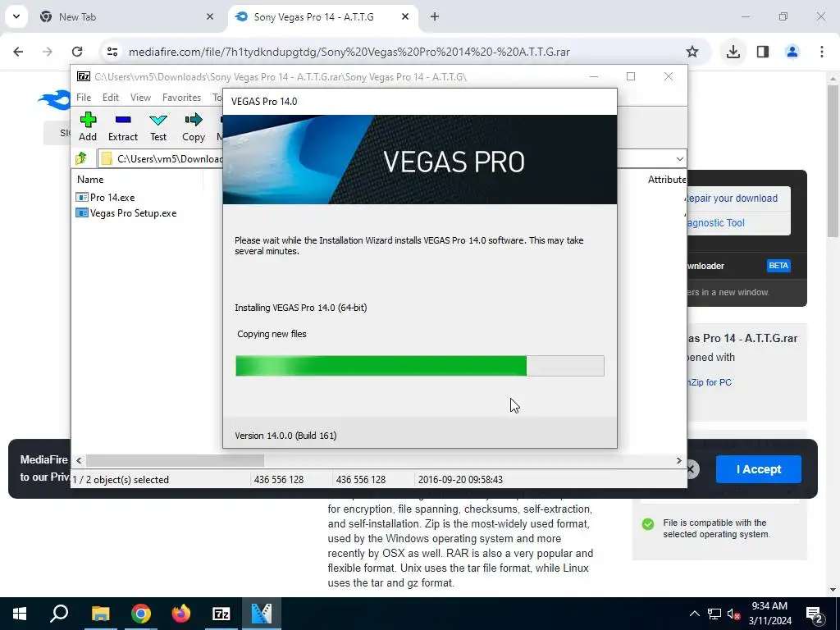This screenshot has height=630, width=840.
Task: Click the browser page vertical scrollbar thumb
Action: pos(833,161)
